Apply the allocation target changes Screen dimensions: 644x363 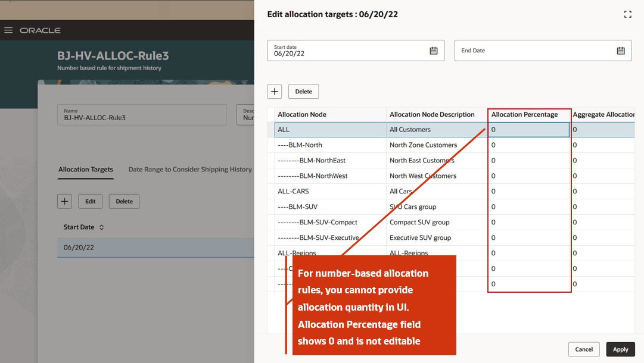click(620, 349)
